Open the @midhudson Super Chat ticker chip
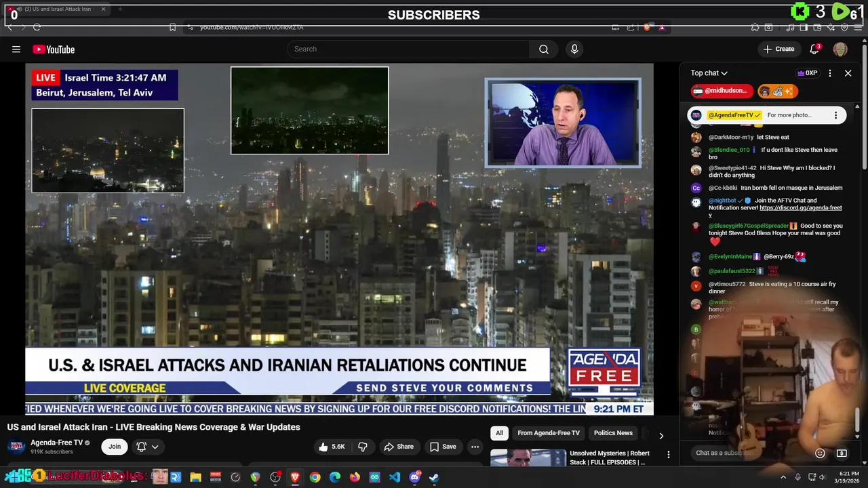 [722, 91]
